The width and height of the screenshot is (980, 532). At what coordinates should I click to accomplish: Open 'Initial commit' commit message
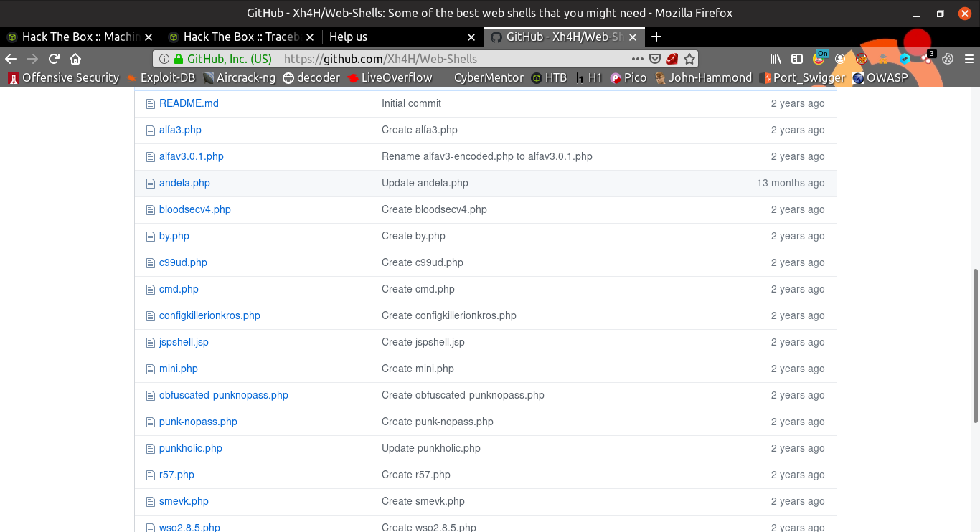pyautogui.click(x=411, y=103)
